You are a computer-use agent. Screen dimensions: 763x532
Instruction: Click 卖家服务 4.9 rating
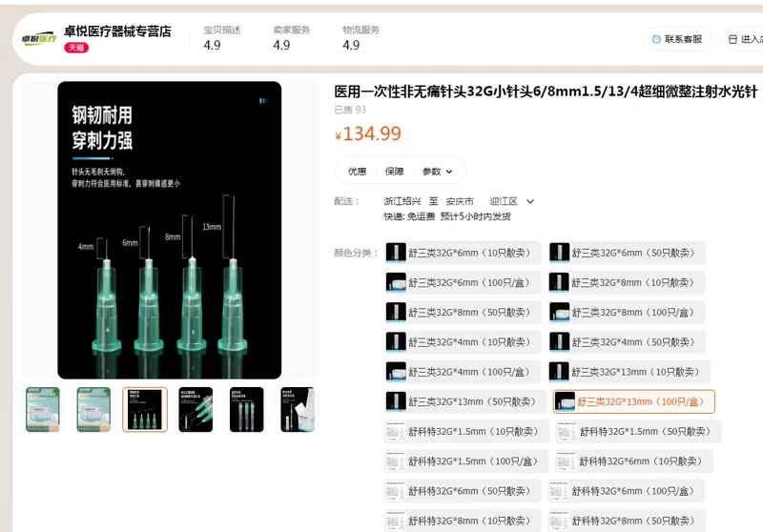click(x=292, y=37)
